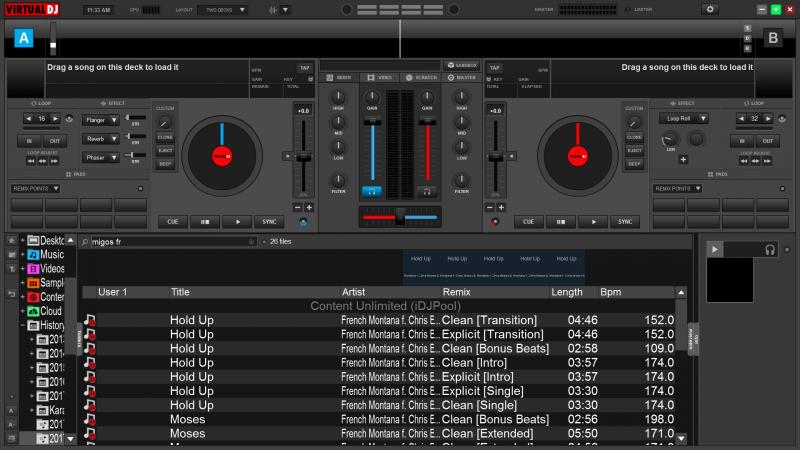
Task: Click Loop OUT on deck A
Action: (x=55, y=141)
